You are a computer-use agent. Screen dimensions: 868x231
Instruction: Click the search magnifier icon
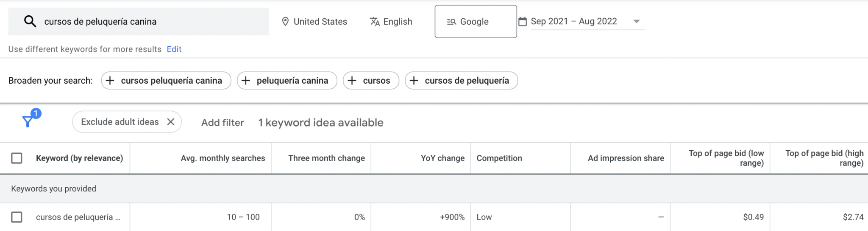click(30, 21)
